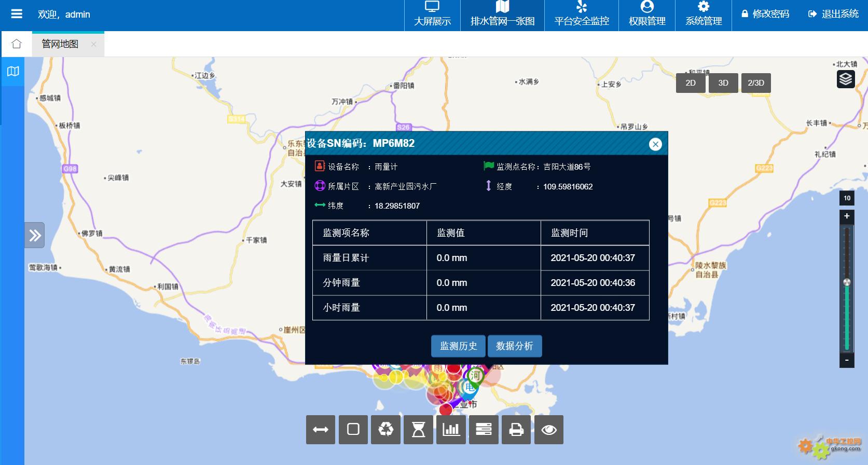The width and height of the screenshot is (868, 465).
Task: Zoom out with the minus button
Action: pos(847,360)
